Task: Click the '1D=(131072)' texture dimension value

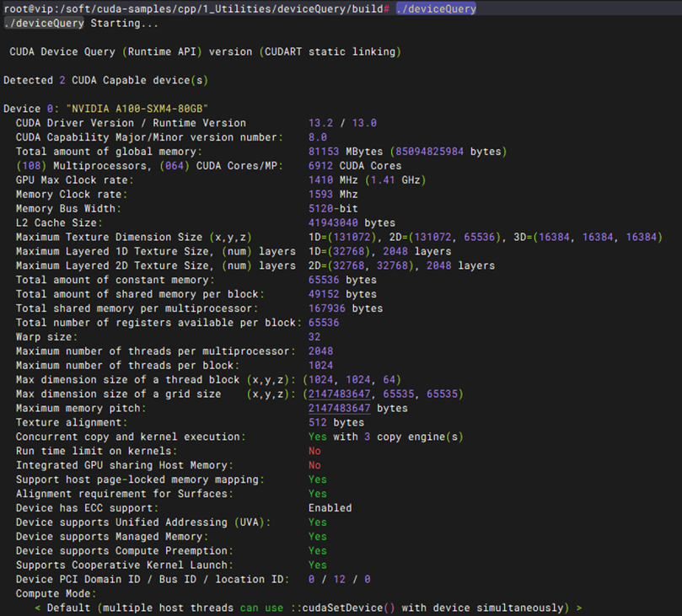Action: pos(342,238)
